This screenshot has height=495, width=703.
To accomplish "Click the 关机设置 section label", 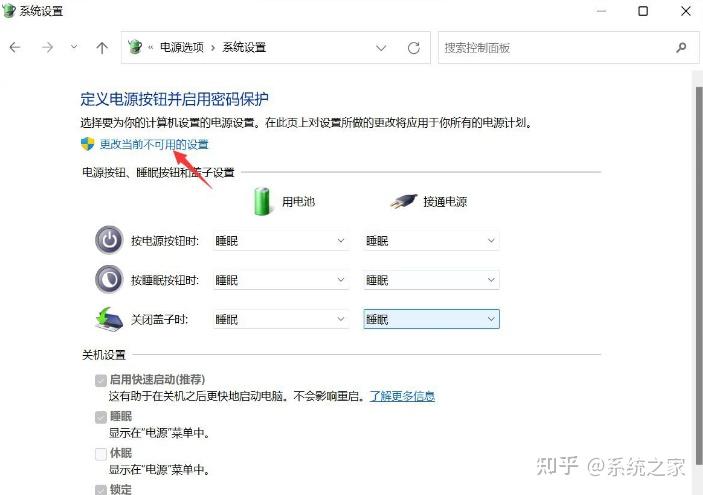I will (104, 355).
